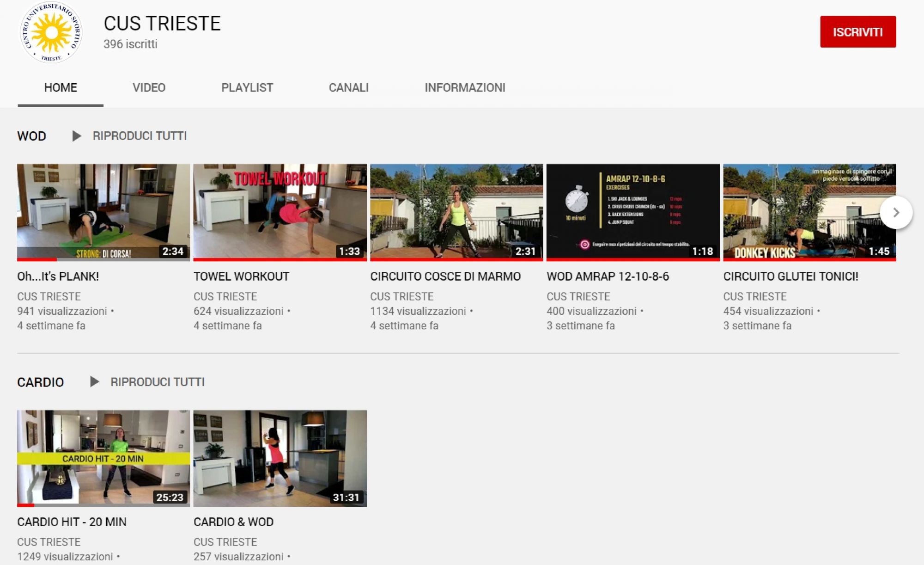Open the INFORMAZIONI tab

[465, 88]
